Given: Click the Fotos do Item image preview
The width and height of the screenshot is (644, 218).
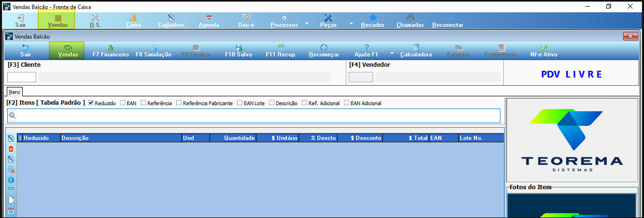Looking at the screenshot, I should [x=572, y=206].
